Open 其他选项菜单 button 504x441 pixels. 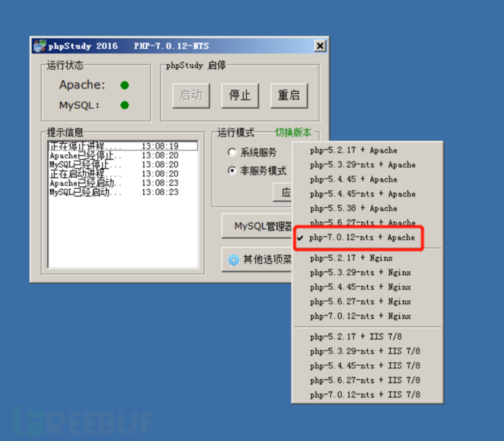click(257, 259)
